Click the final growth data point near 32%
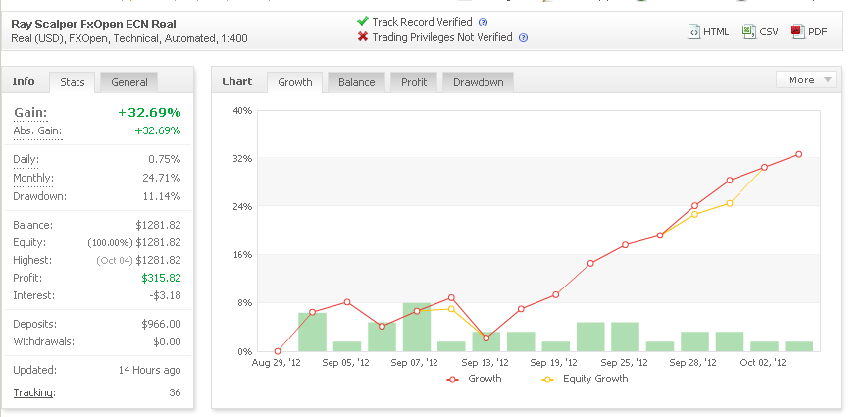The height and width of the screenshot is (417, 868). point(798,154)
